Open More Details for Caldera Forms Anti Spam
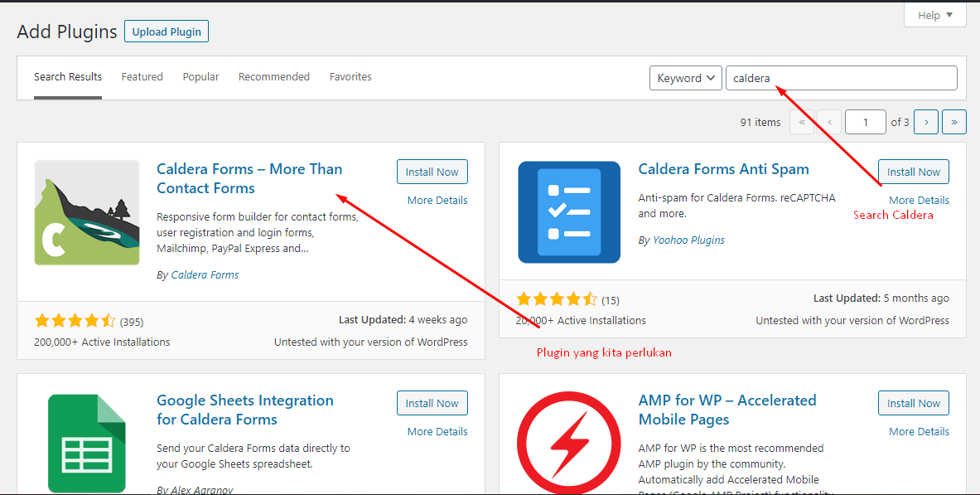 tap(919, 201)
